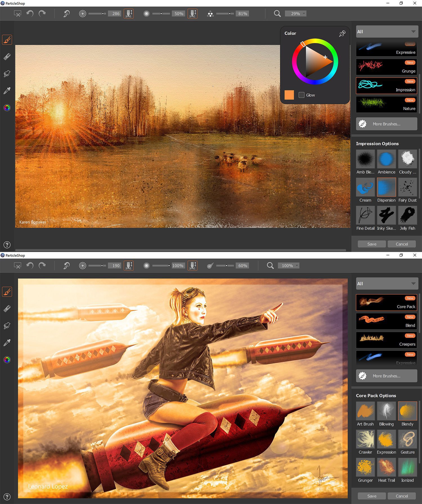Click brush size slider at 286
The height and width of the screenshot is (504, 422).
[97, 13]
